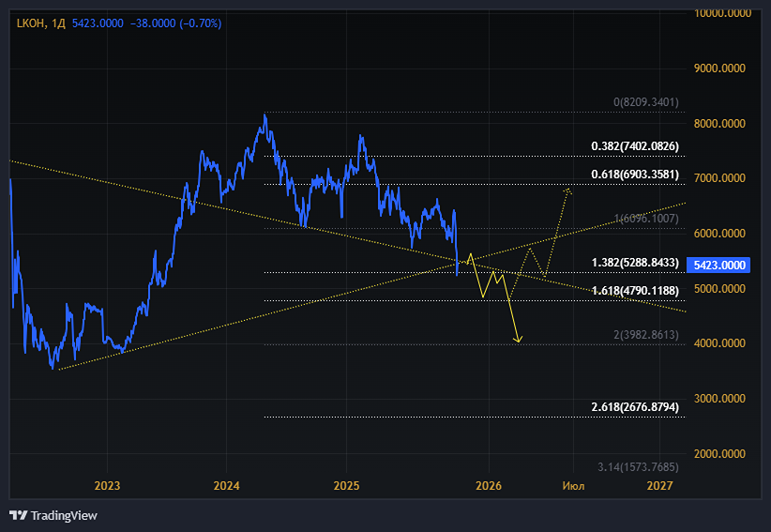Click the Июл label on time axis

click(573, 486)
